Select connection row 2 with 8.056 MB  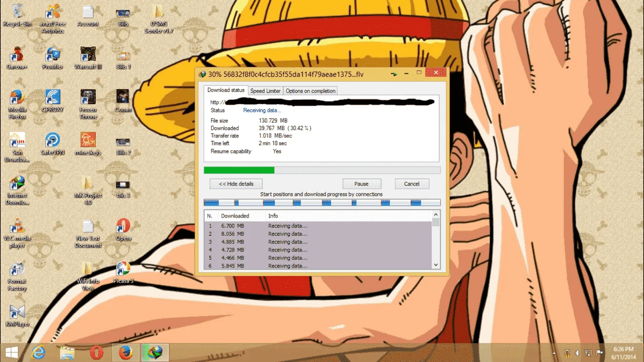pos(318,234)
